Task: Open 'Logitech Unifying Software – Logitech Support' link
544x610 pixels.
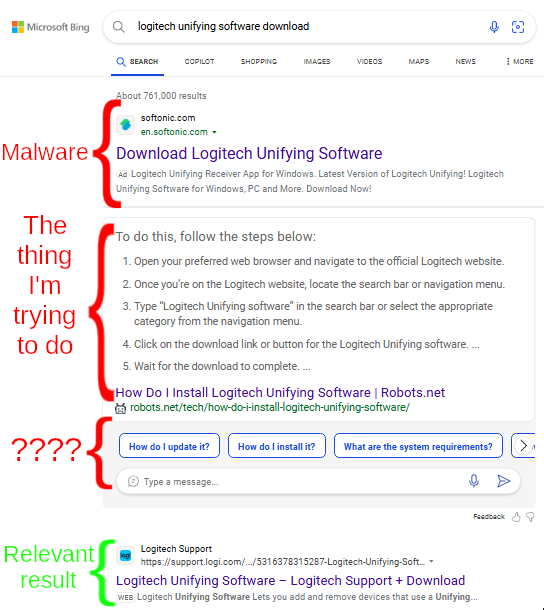Action: [x=290, y=580]
